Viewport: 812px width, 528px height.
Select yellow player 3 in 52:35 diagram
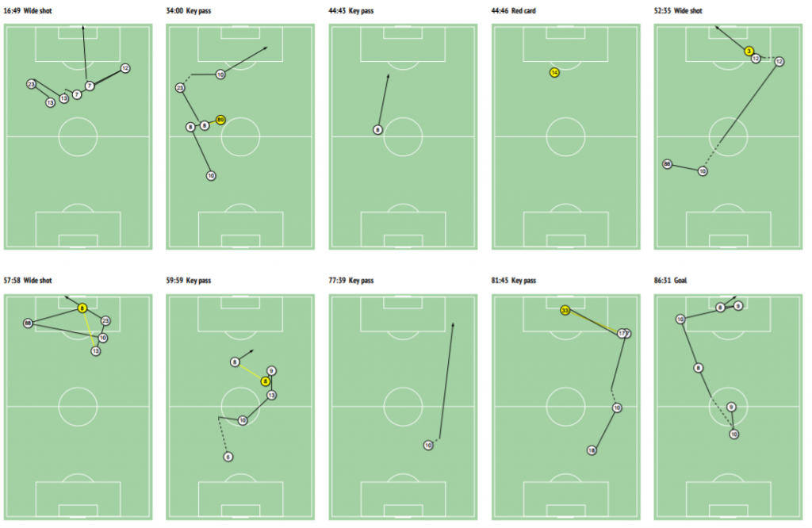pyautogui.click(x=749, y=52)
